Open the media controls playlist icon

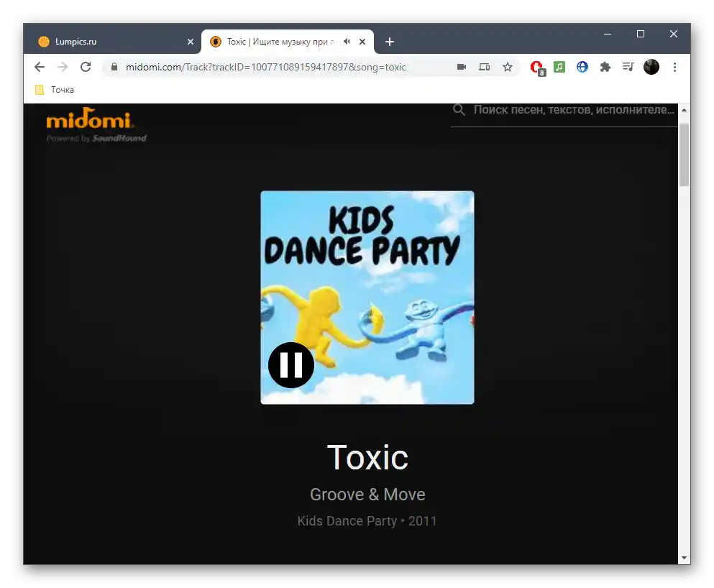click(x=628, y=67)
